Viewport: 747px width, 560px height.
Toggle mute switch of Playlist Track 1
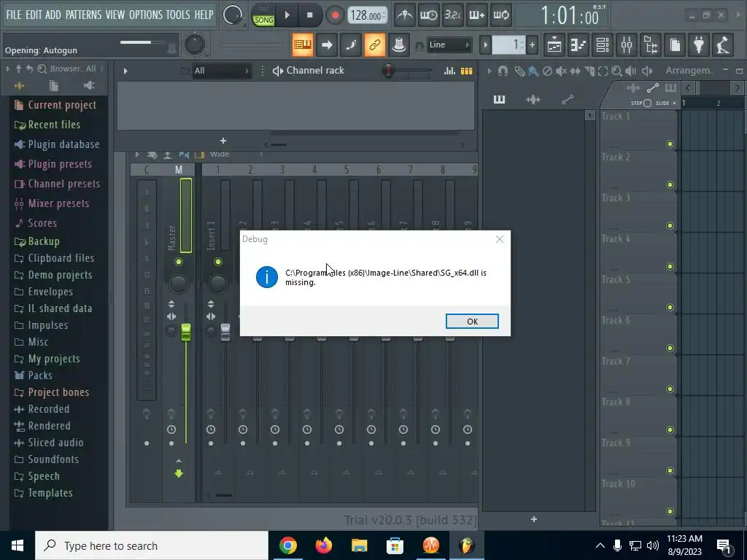pos(670,144)
